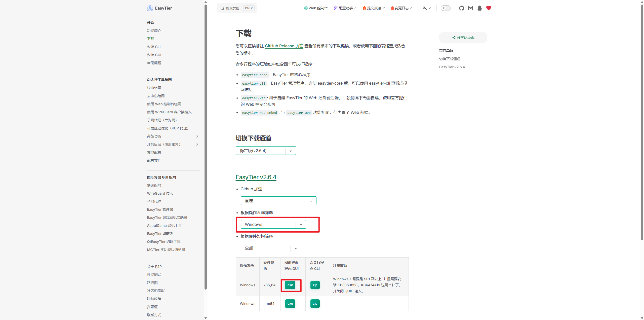Open the 全部 hardware architecture dropdown
Viewport: 644px width, 320px height.
click(271, 248)
